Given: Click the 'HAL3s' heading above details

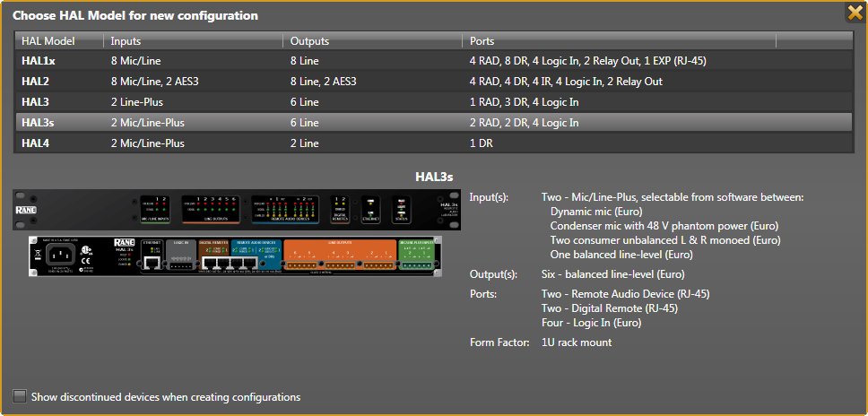Looking at the screenshot, I should pos(434,177).
